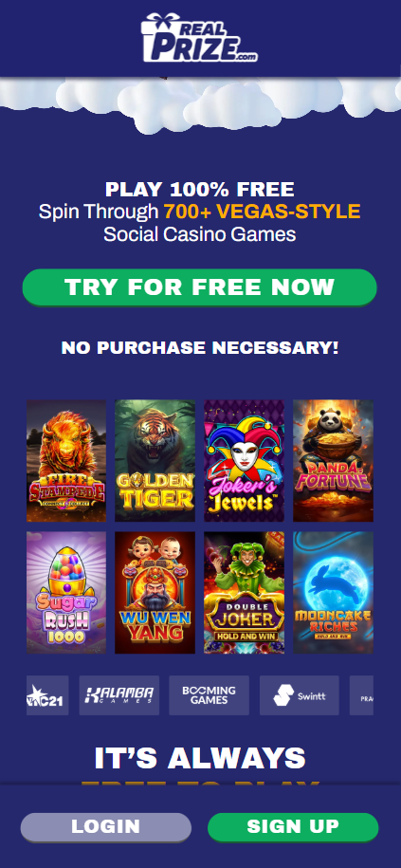Click the Kalamba Games provider logo
Screen dimensions: 401x868
[x=118, y=695]
